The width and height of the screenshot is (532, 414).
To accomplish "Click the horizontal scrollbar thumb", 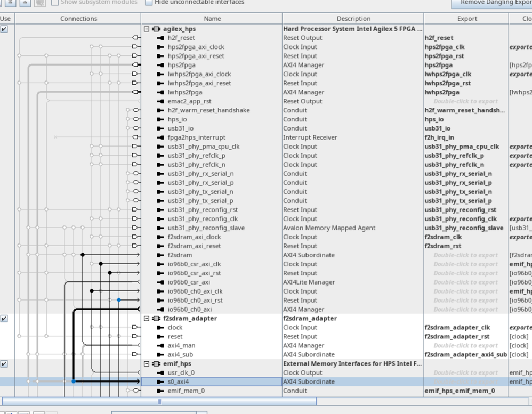I will 159,401.
